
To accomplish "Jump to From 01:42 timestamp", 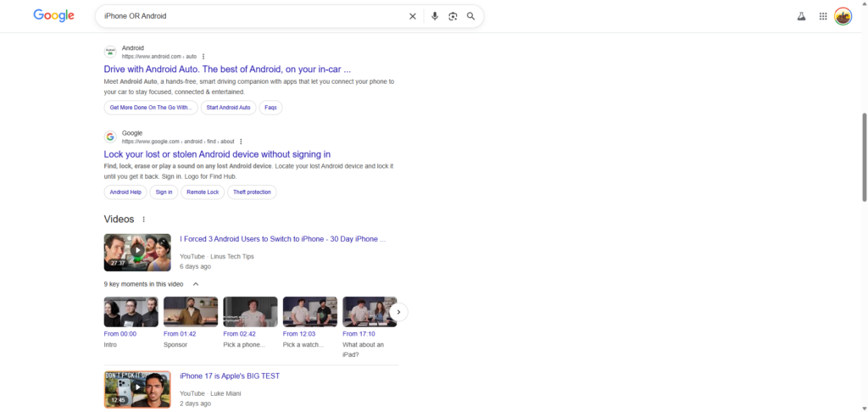I will pyautogui.click(x=180, y=334).
